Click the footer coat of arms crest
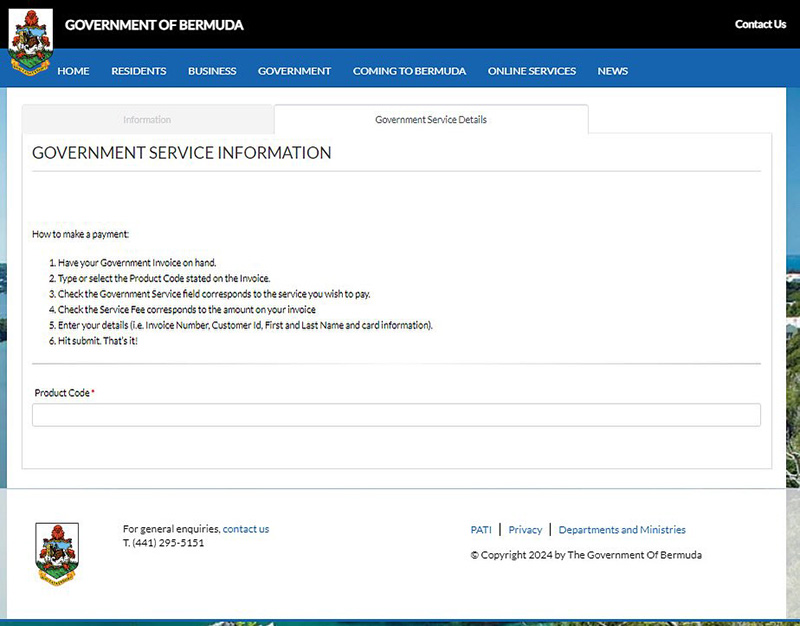The width and height of the screenshot is (800, 626). pyautogui.click(x=56, y=553)
